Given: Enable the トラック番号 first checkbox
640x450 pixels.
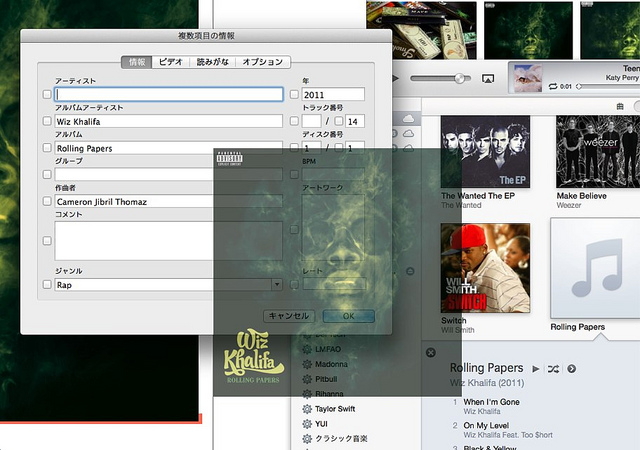Looking at the screenshot, I should click(x=294, y=121).
